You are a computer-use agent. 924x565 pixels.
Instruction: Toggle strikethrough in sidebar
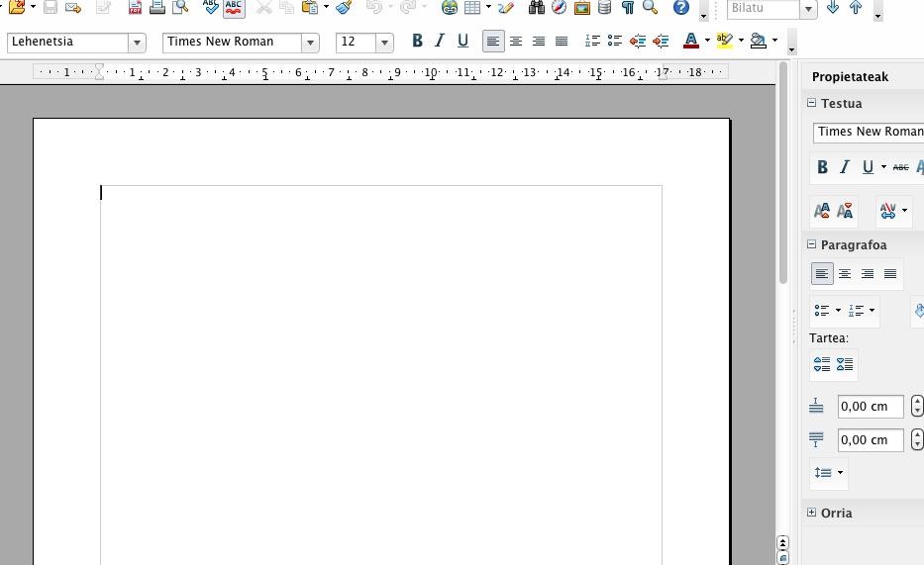coord(901,167)
